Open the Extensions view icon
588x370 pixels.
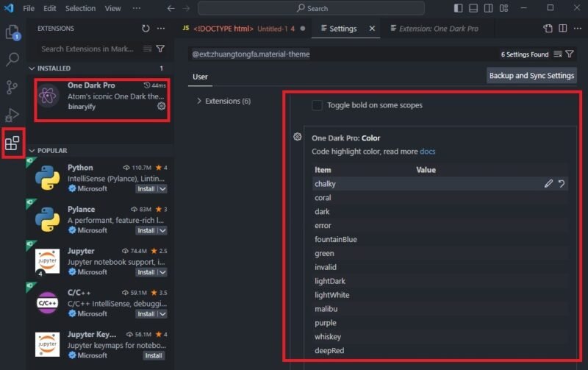coord(12,143)
